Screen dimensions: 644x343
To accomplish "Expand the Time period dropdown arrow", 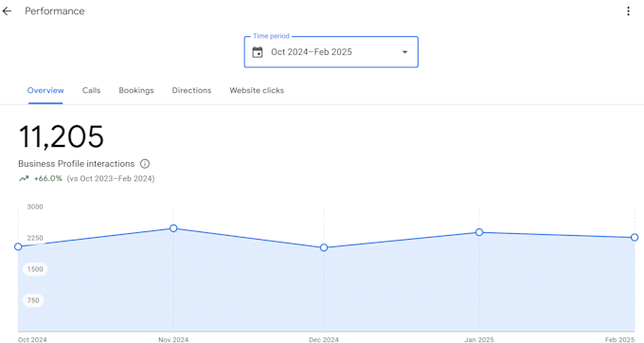I will coord(404,52).
